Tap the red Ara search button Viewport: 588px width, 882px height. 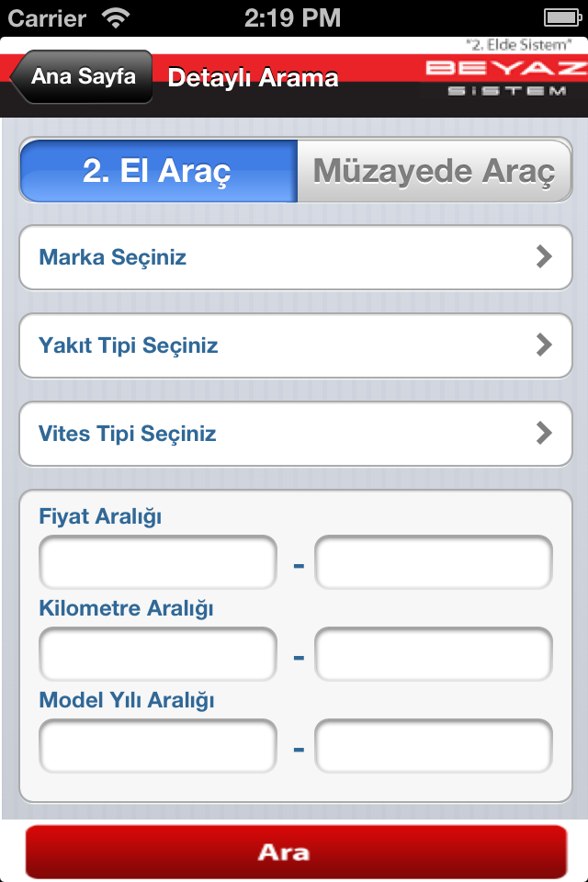(296, 852)
